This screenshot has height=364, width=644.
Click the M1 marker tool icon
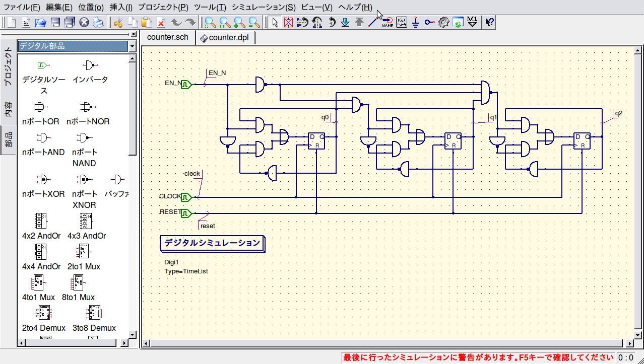pyautogui.click(x=472, y=22)
